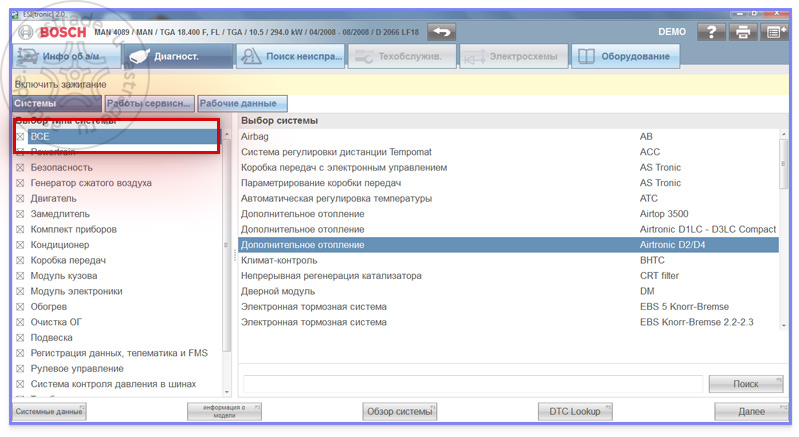Open the Поиск неиспра... tab
The height and width of the screenshot is (437, 799).
pyautogui.click(x=290, y=57)
